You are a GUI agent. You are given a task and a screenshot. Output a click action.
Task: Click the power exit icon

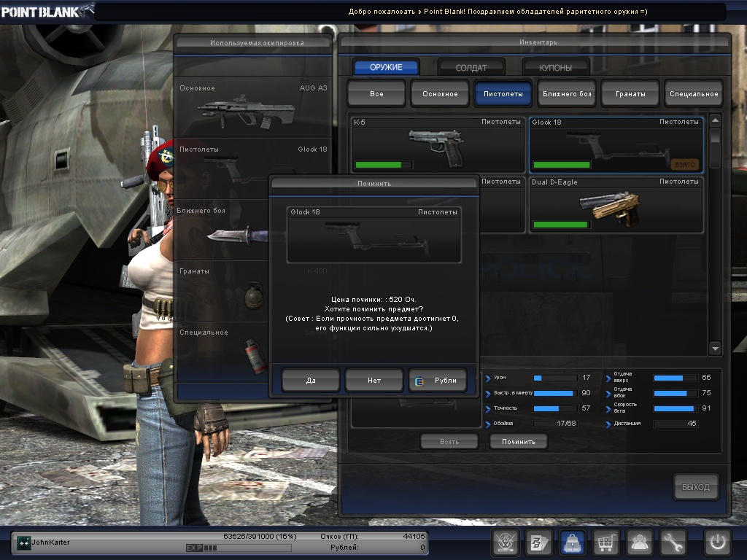coord(717,542)
